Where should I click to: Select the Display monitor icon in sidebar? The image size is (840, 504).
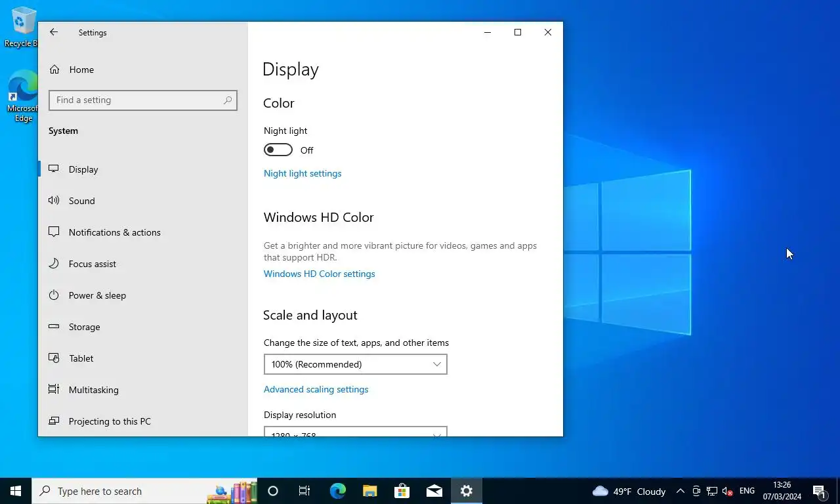pyautogui.click(x=54, y=169)
